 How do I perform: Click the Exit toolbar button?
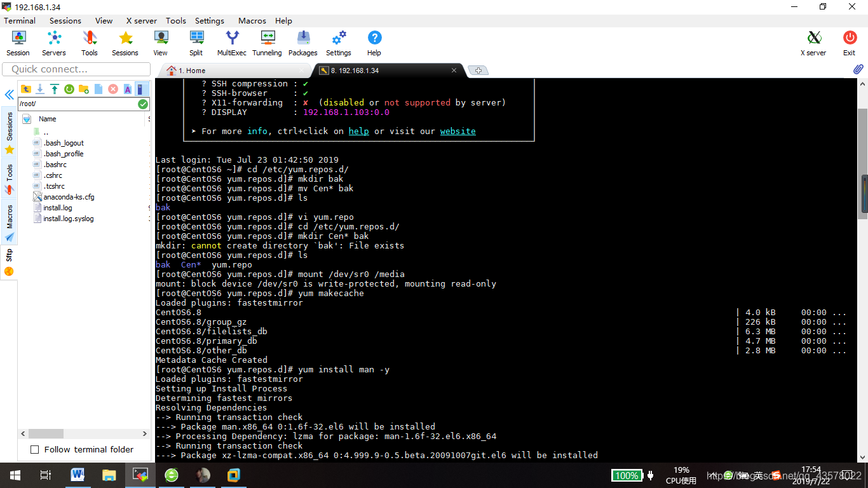850,43
